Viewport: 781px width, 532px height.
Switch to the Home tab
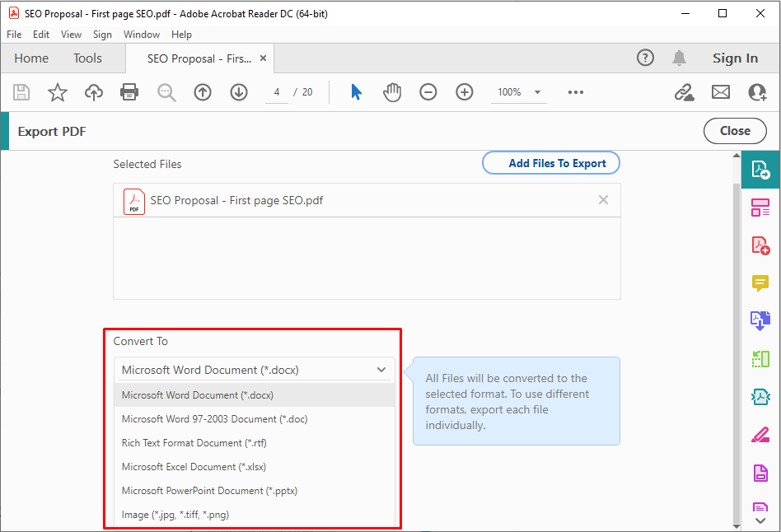click(31, 58)
